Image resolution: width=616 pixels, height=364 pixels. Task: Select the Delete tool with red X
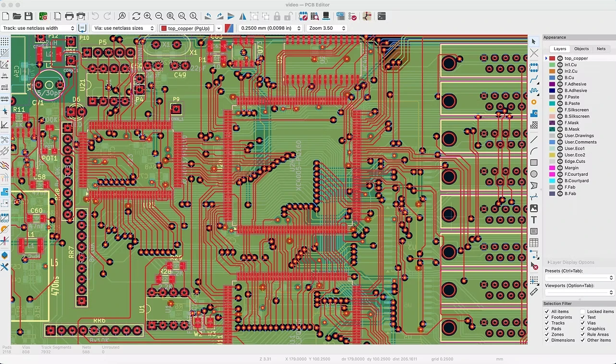534,266
